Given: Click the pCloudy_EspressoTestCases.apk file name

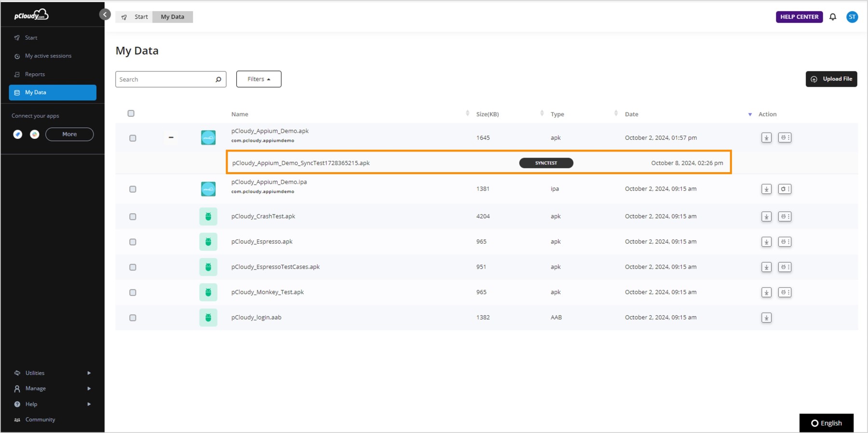Looking at the screenshot, I should [275, 267].
